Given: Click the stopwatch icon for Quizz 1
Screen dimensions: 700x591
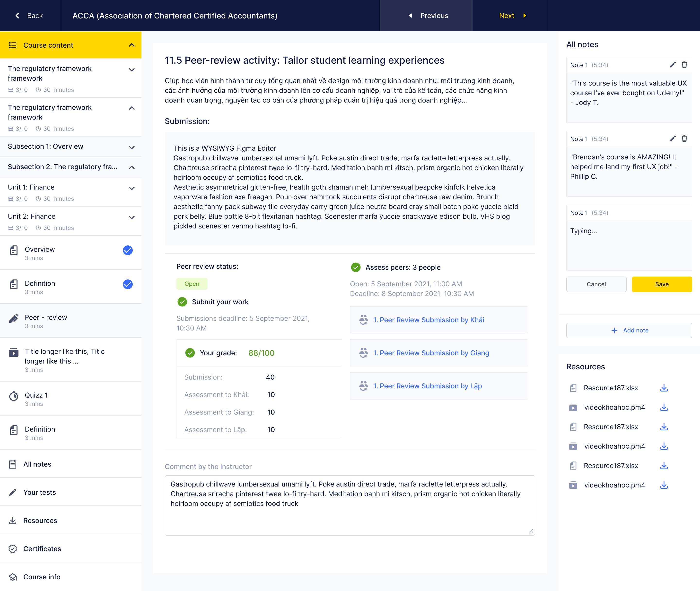Looking at the screenshot, I should click(13, 396).
